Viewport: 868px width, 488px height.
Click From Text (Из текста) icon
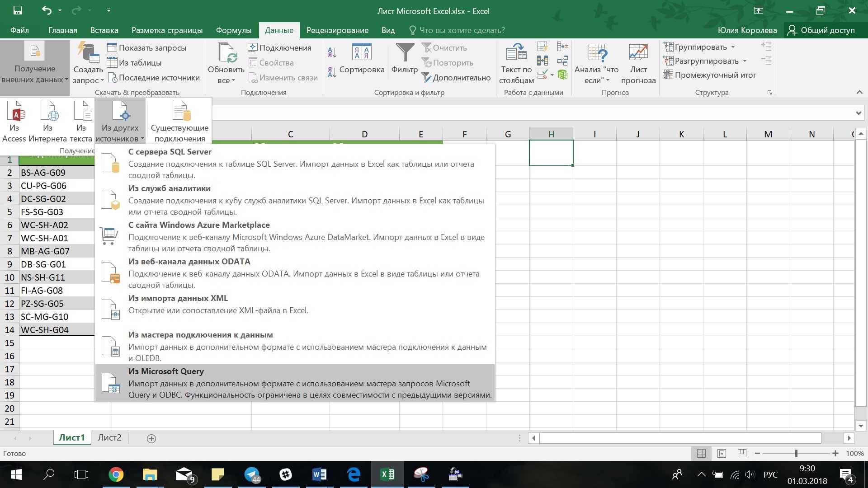pos(81,121)
